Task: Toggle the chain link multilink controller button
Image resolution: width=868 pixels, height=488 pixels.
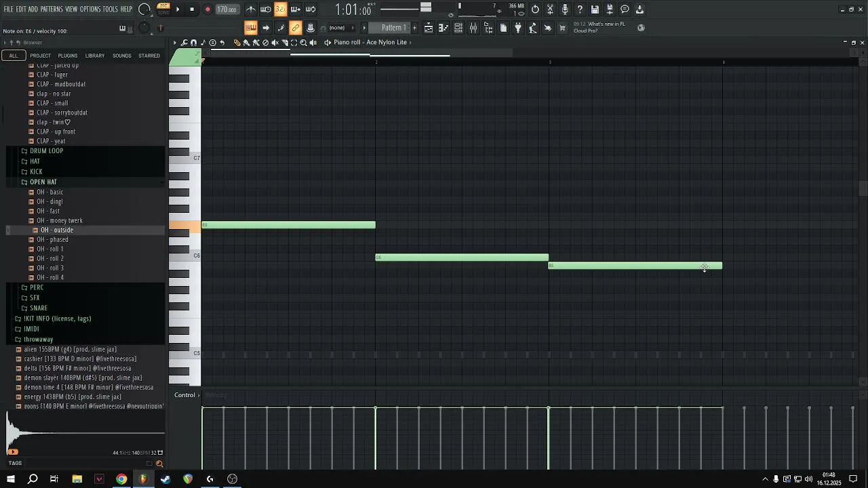Action: click(296, 28)
